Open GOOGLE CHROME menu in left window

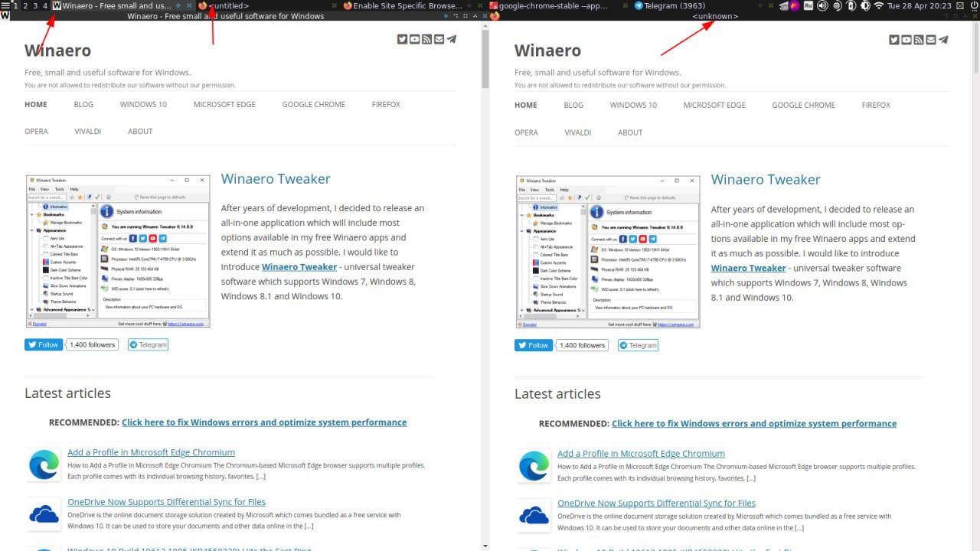(x=313, y=104)
